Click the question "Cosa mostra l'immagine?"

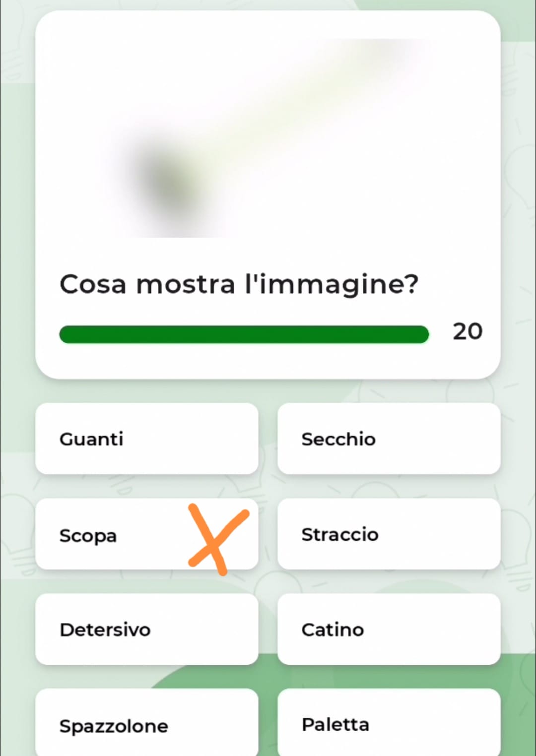point(239,285)
